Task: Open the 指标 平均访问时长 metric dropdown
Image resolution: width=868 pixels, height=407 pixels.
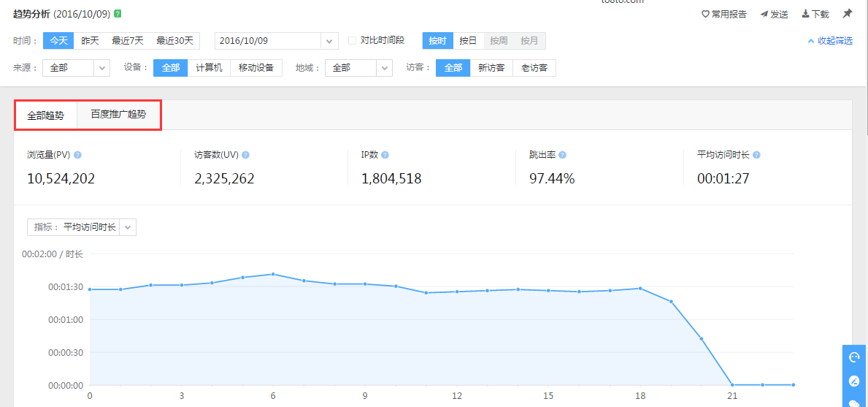Action: click(x=128, y=227)
